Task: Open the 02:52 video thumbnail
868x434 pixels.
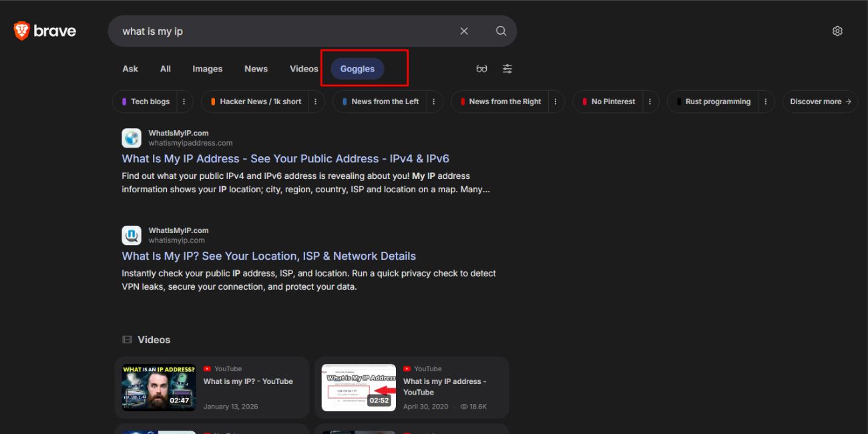Action: tap(359, 387)
